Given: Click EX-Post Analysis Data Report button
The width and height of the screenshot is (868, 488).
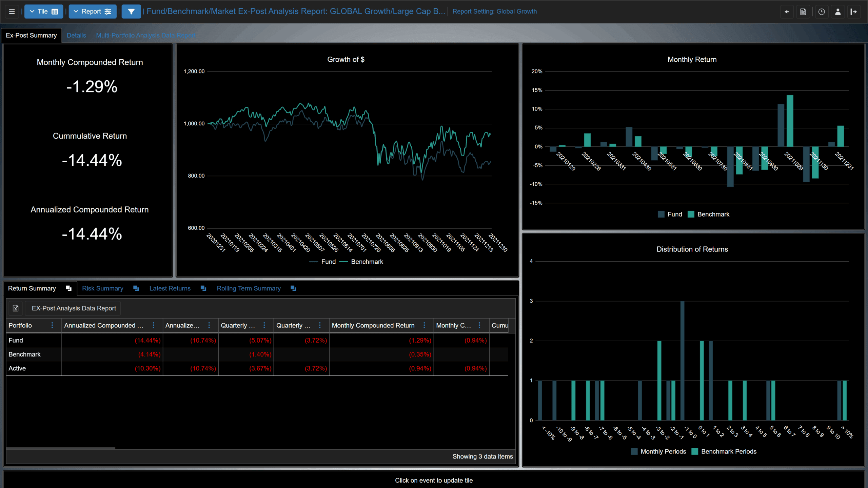Looking at the screenshot, I should click(74, 308).
